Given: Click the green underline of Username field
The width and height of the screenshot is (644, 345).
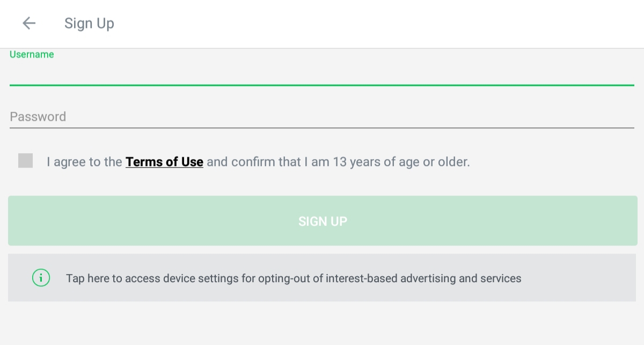Looking at the screenshot, I should tap(322, 85).
